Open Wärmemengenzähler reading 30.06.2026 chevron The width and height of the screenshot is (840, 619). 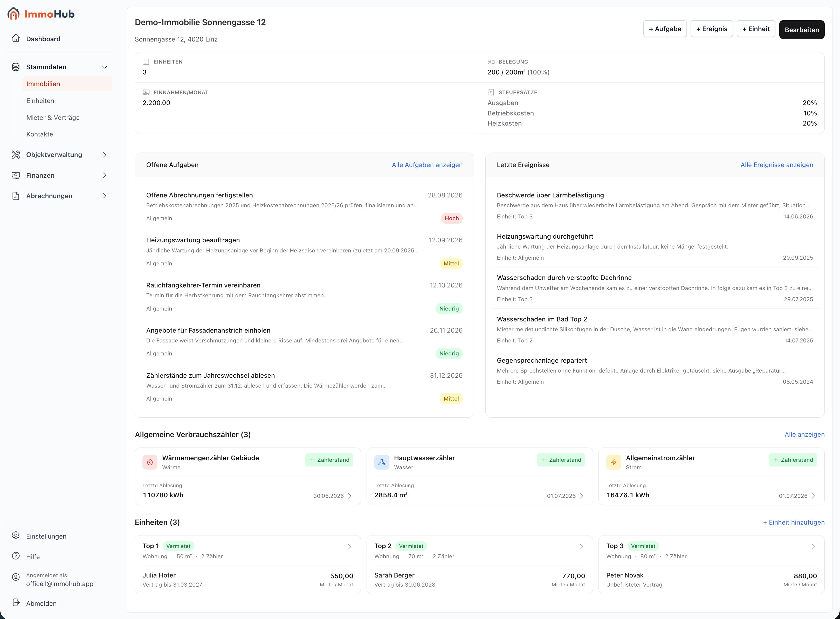349,496
